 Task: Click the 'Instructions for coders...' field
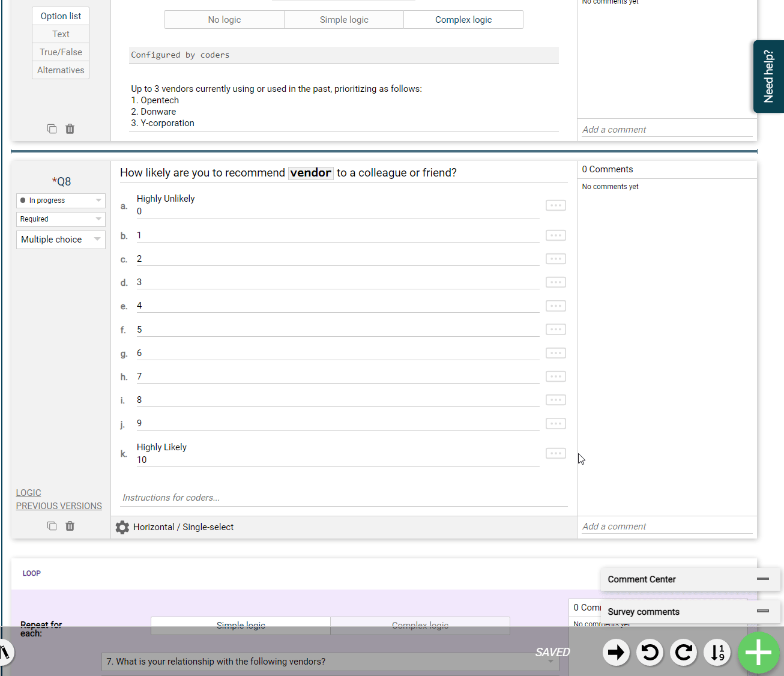pos(342,498)
